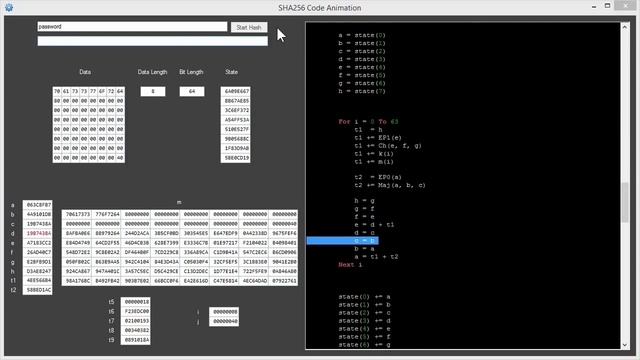The height and width of the screenshot is (360, 640).
Task: Click the 'Next i' code line
Action: click(350, 264)
